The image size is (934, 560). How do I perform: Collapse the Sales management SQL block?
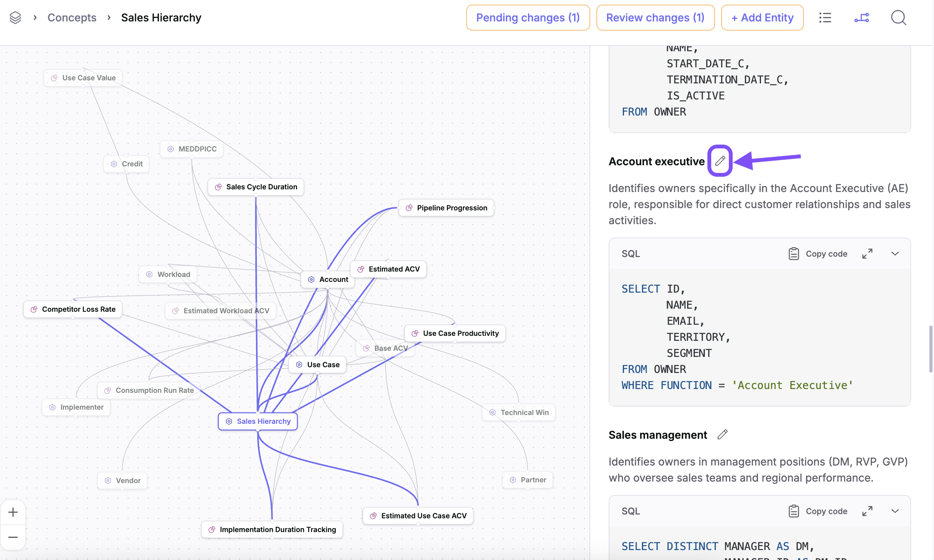point(895,511)
